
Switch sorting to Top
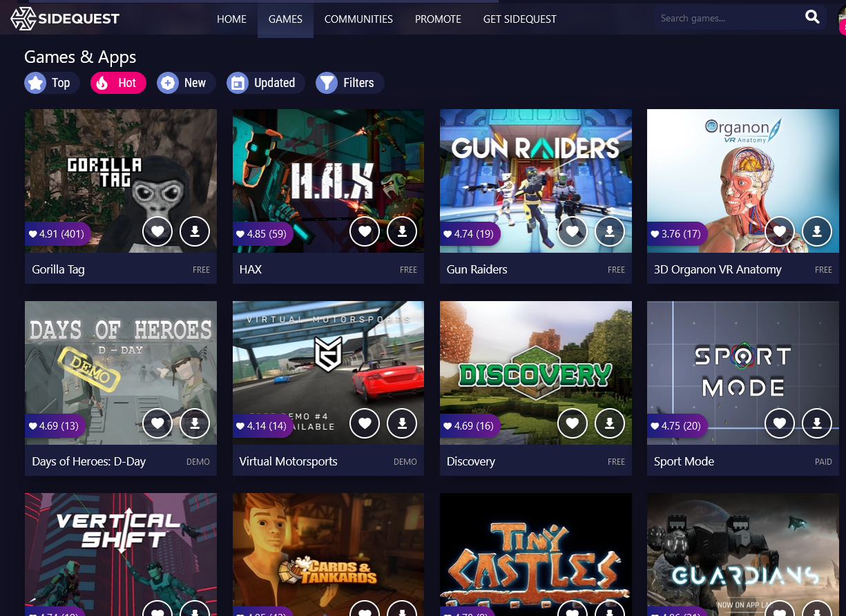point(48,83)
